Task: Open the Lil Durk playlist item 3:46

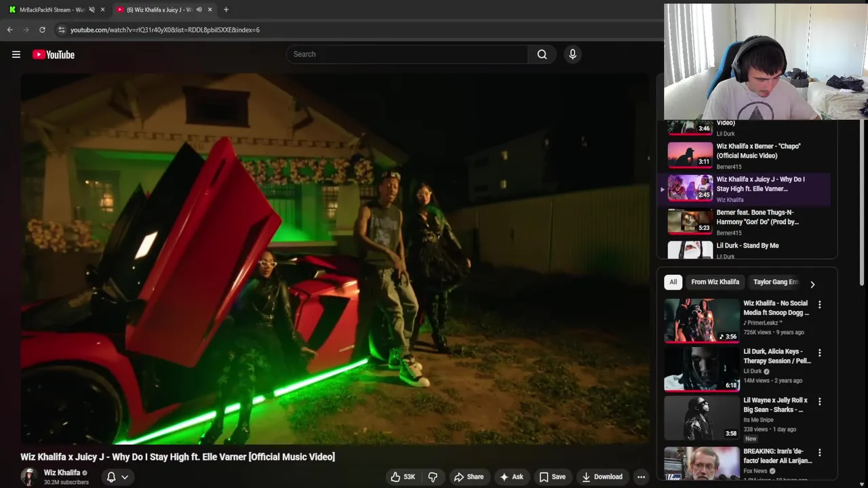Action: (745, 129)
